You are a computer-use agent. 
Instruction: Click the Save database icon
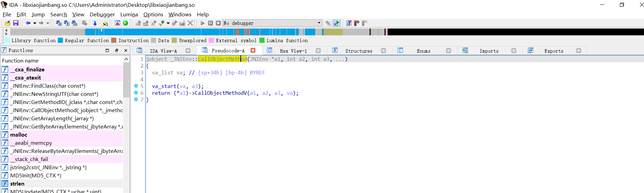pyautogui.click(x=16, y=23)
